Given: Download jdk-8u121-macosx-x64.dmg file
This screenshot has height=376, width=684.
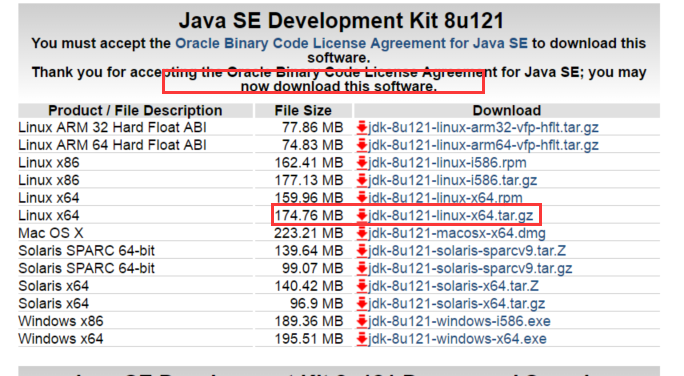Looking at the screenshot, I should tap(457, 233).
